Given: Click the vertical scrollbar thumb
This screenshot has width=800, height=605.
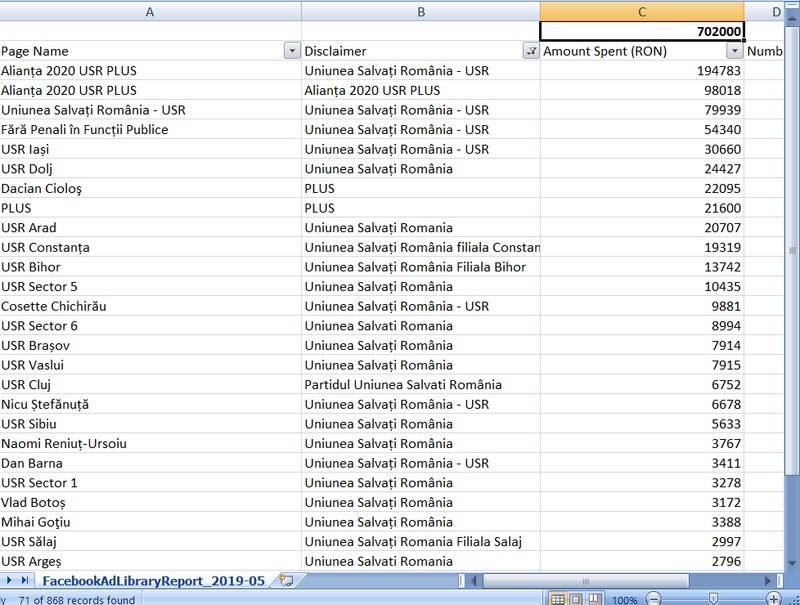Looking at the screenshot, I should (x=792, y=250).
